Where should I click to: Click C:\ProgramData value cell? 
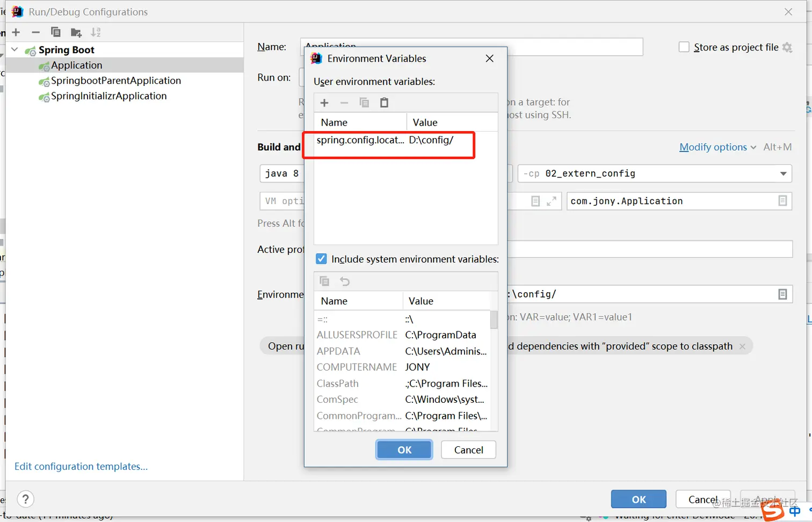441,335
